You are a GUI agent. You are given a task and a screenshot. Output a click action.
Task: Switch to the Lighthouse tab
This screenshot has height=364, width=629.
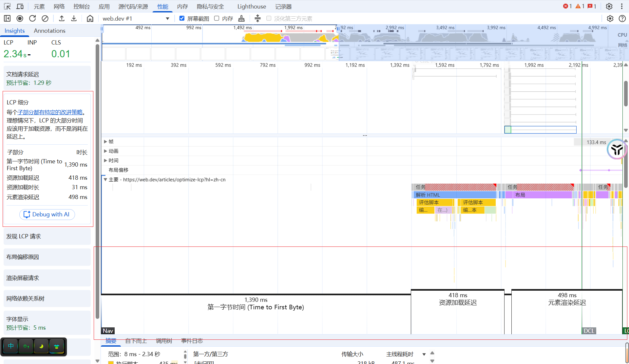(251, 7)
